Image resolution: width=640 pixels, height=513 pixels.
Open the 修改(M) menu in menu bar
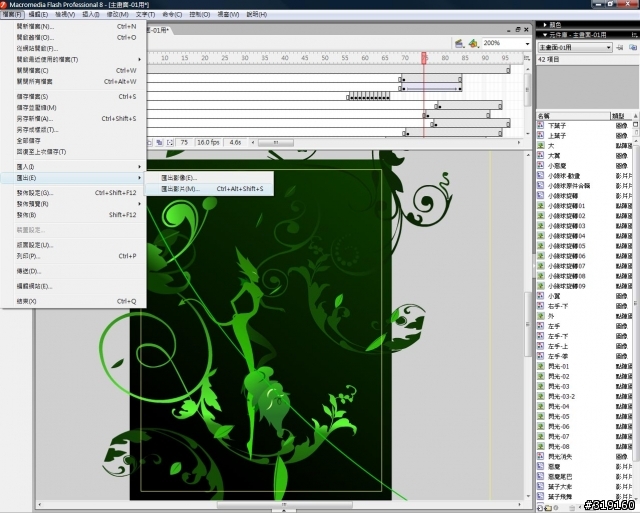pyautogui.click(x=118, y=14)
